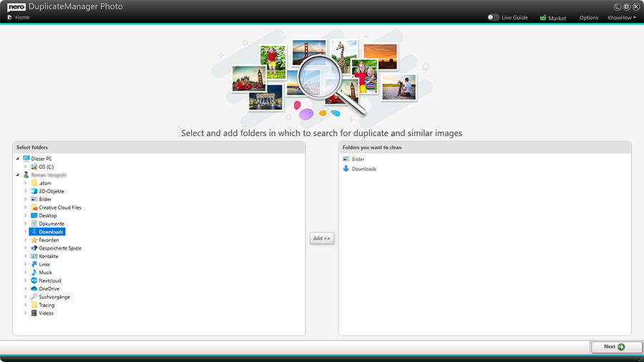Viewport: 644px width, 362px height.
Task: Select the Favoriten star icon
Action: point(34,240)
